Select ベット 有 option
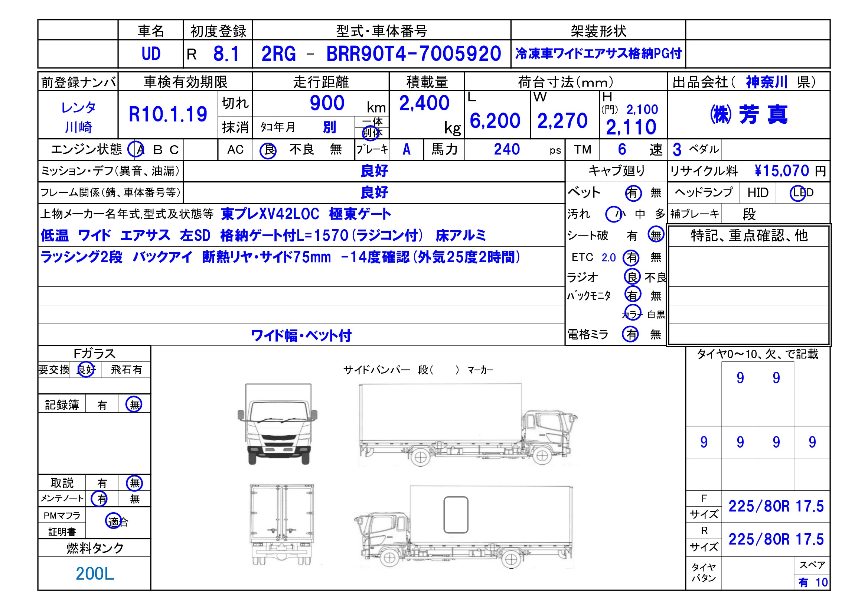The width and height of the screenshot is (868, 614). pos(633,193)
